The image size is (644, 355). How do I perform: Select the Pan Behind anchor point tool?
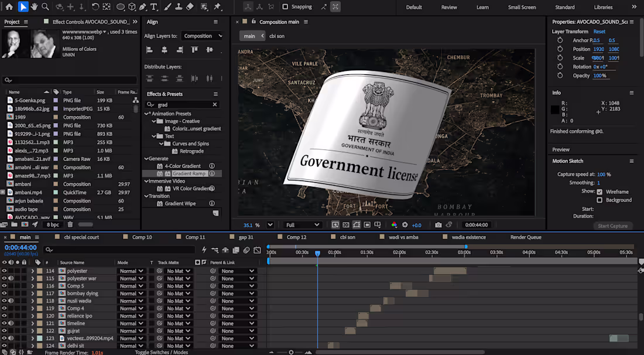pyautogui.click(x=107, y=6)
